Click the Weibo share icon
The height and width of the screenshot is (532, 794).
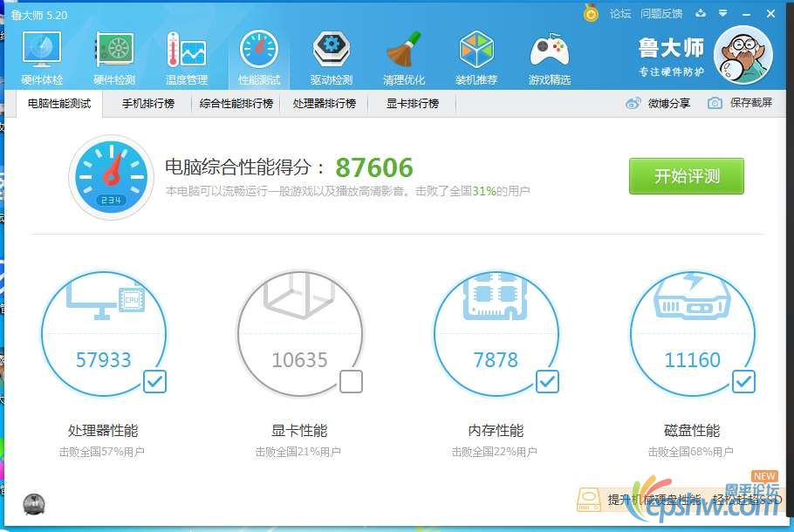(633, 103)
